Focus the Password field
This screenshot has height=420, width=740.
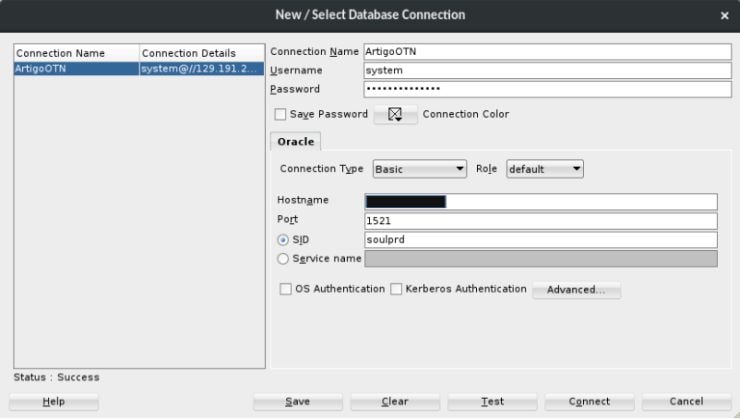tap(547, 89)
